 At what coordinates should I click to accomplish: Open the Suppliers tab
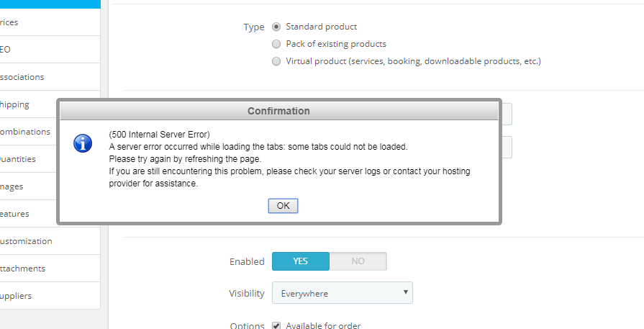click(x=50, y=296)
